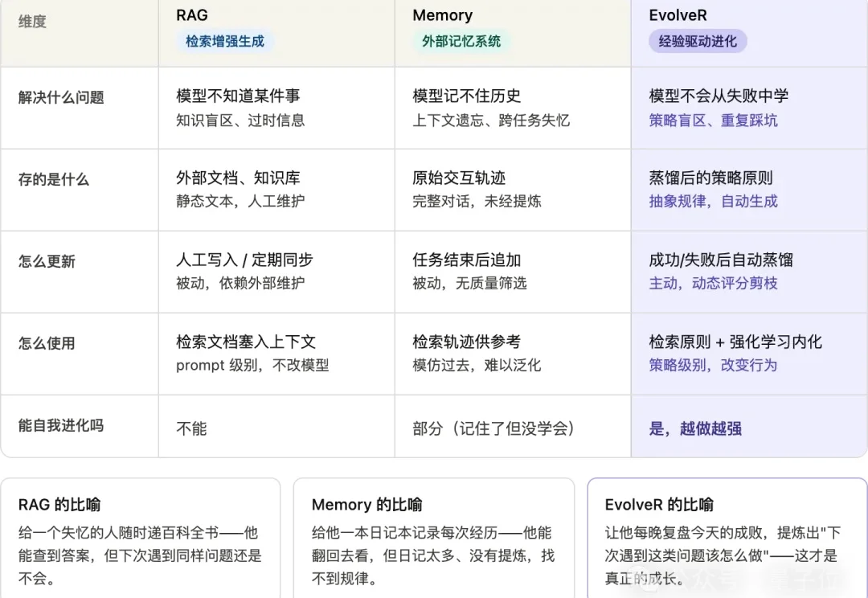Click the text 检索文档塞入上下文
Image resolution: width=868 pixels, height=598 pixels.
246,342
